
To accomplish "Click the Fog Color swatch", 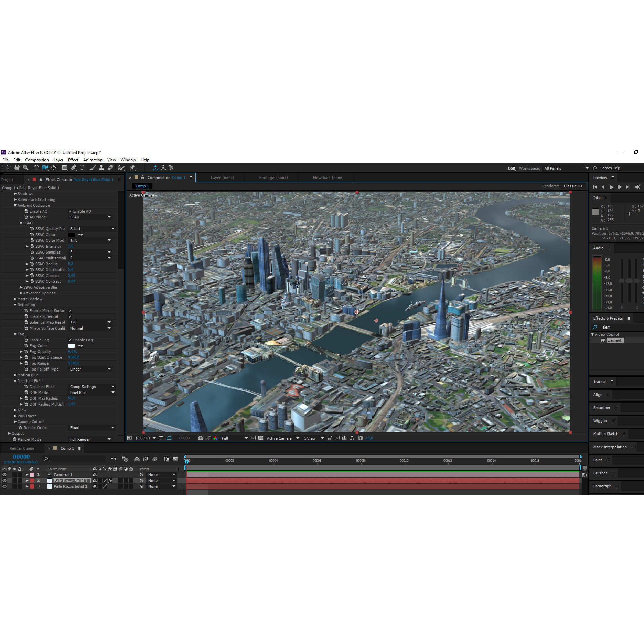I will click(x=72, y=346).
